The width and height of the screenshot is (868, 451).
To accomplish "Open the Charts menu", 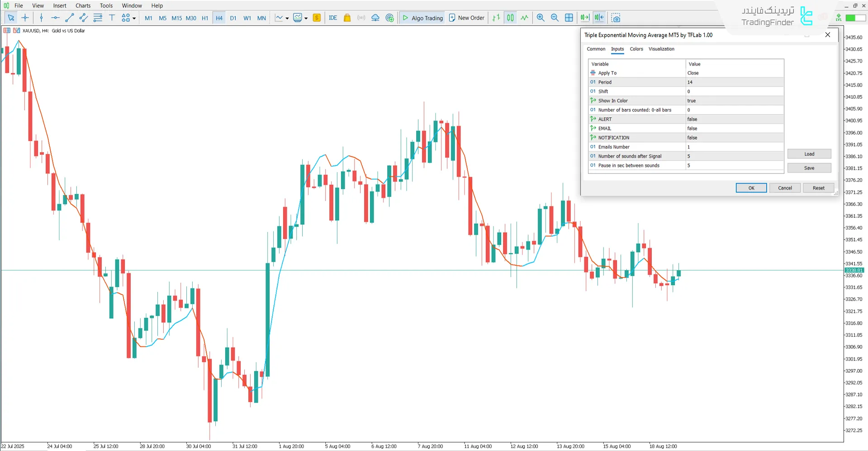I will click(x=82, y=5).
